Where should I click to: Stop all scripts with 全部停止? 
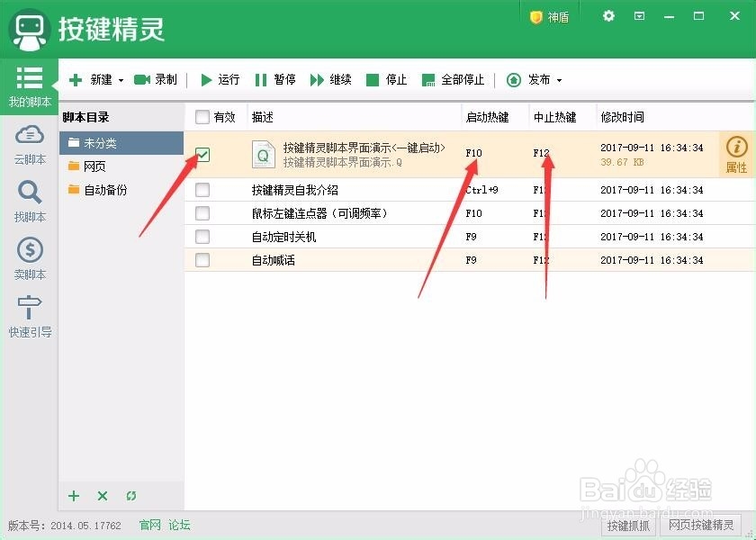(x=453, y=79)
